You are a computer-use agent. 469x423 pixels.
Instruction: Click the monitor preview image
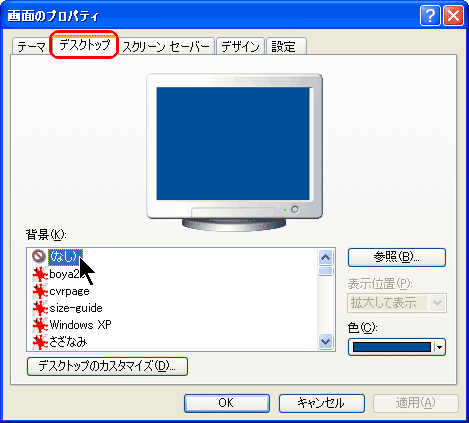coord(234,152)
